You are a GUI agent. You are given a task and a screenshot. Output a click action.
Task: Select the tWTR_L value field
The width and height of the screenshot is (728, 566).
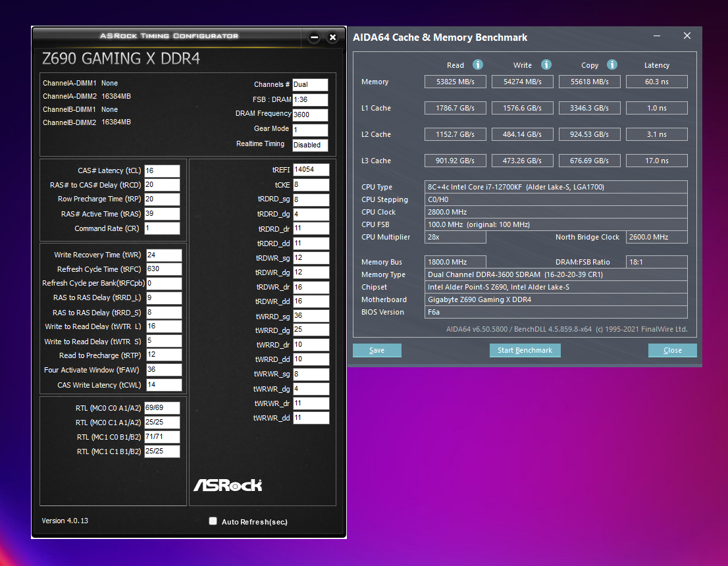pyautogui.click(x=164, y=326)
